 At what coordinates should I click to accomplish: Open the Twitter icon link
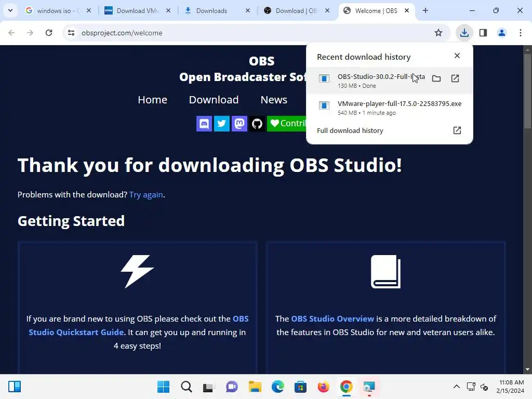click(x=221, y=124)
